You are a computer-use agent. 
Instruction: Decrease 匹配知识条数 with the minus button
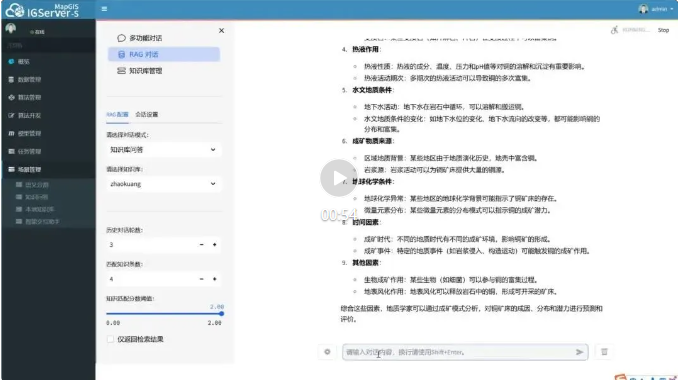(x=201, y=279)
